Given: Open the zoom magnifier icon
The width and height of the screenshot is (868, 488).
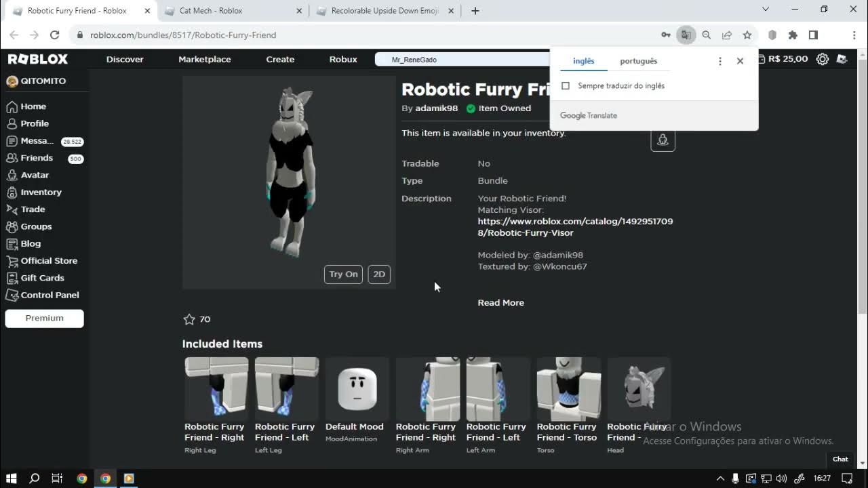Looking at the screenshot, I should pyautogui.click(x=707, y=35).
